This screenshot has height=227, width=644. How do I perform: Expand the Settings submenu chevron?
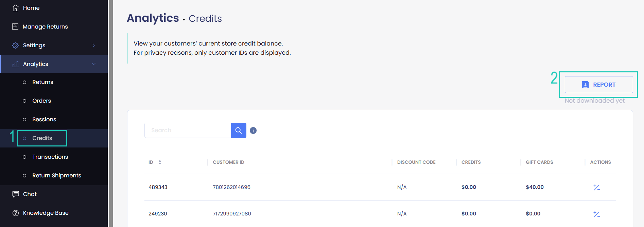click(x=94, y=46)
